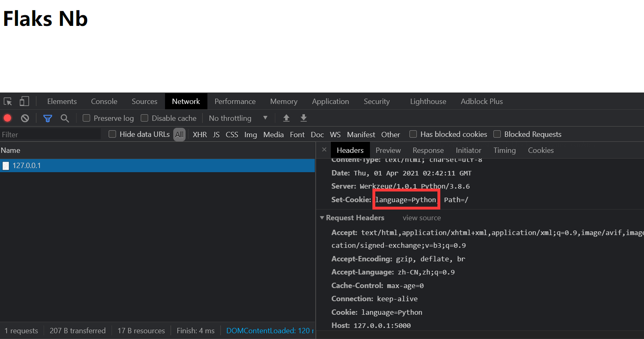Click the Host value 127.0.0.1:5000

pos(382,325)
